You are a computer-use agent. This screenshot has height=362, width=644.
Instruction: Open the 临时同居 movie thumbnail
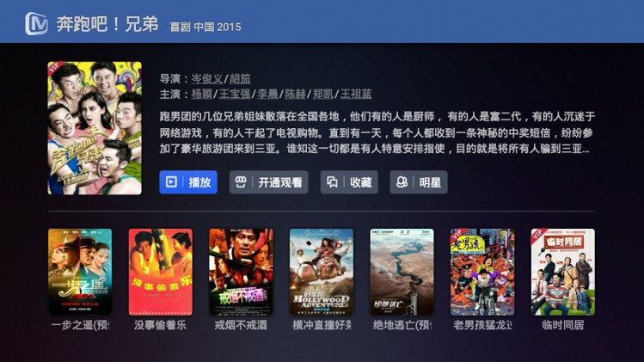click(562, 272)
